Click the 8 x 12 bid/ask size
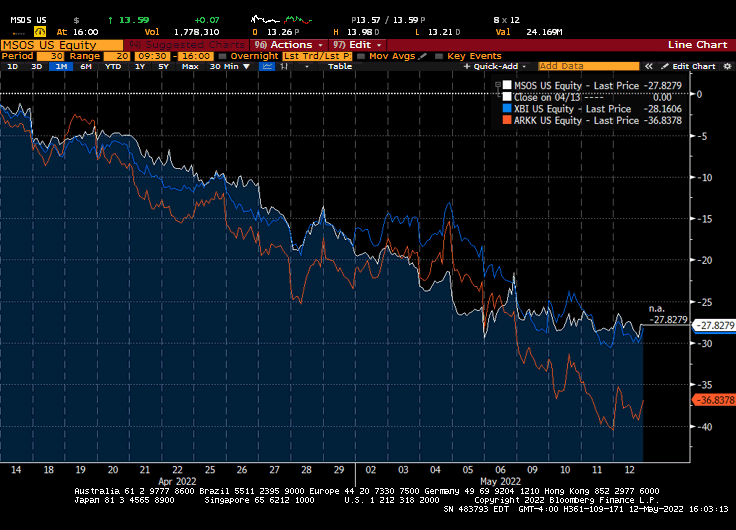736x530 pixels. (x=506, y=20)
